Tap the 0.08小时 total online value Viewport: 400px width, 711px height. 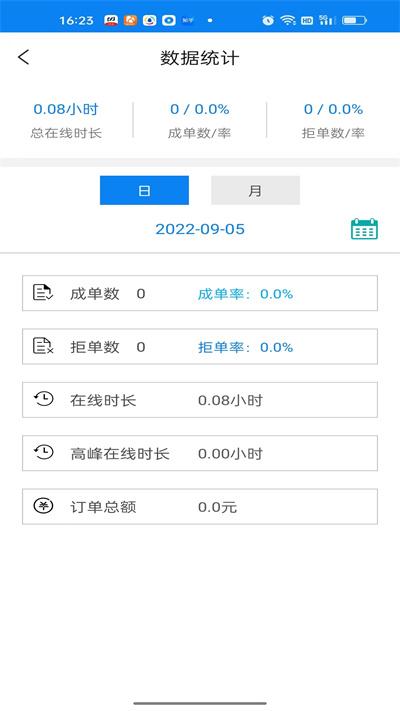pyautogui.click(x=66, y=109)
